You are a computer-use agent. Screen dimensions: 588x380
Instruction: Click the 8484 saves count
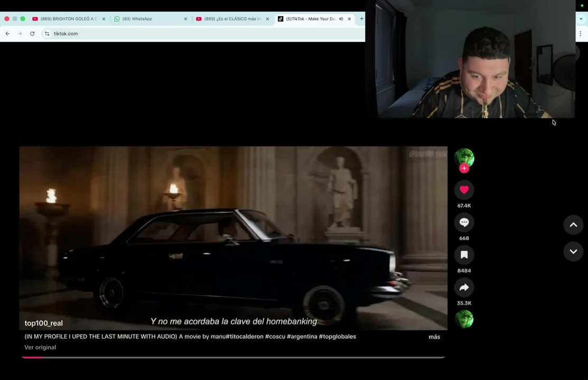464,271
